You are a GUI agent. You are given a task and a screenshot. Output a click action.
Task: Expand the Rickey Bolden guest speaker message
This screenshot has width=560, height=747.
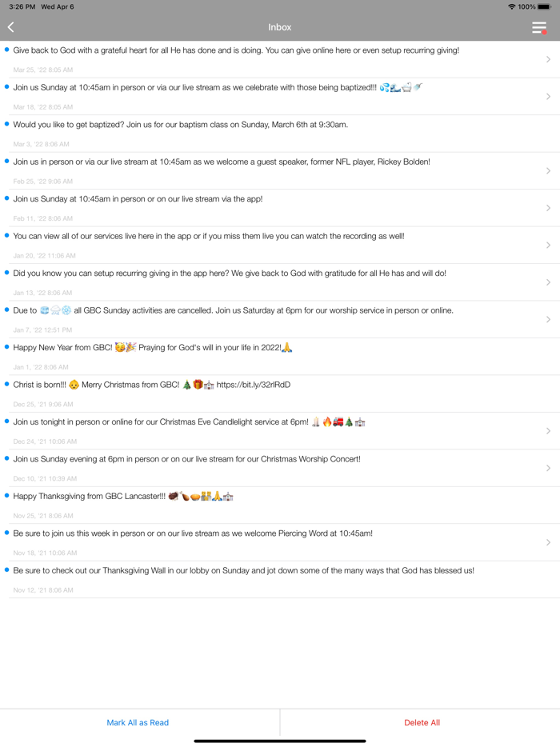pos(548,170)
